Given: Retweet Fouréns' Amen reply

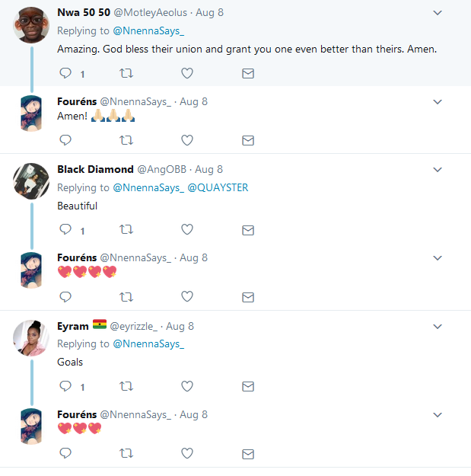Looking at the screenshot, I should [x=126, y=140].
